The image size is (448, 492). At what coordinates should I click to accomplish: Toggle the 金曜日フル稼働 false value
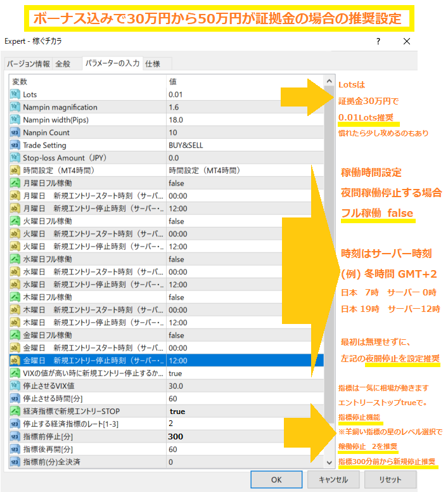click(176, 335)
